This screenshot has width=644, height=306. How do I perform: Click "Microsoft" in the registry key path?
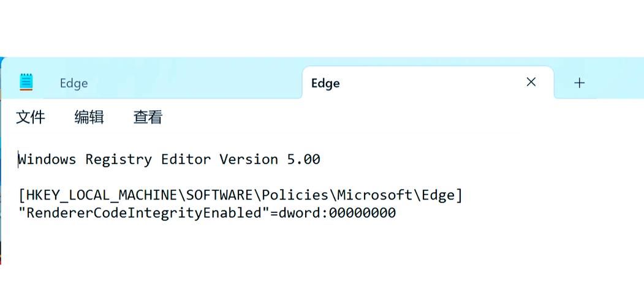coord(374,195)
